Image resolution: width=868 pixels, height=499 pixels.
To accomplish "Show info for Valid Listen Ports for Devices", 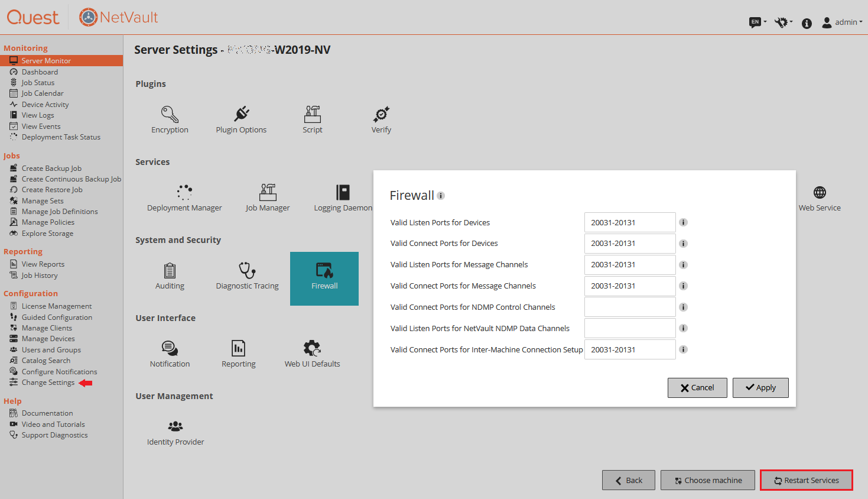I will (x=683, y=222).
